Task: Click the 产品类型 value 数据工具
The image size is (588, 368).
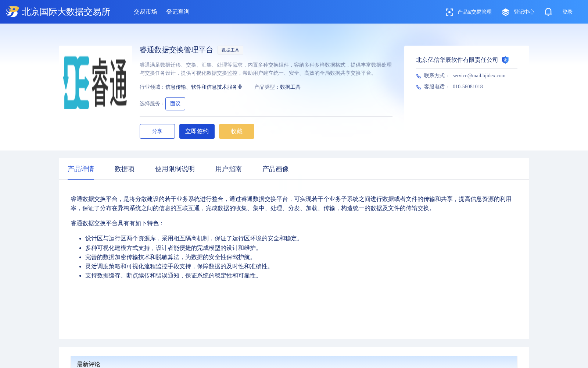Action: pyautogui.click(x=290, y=87)
